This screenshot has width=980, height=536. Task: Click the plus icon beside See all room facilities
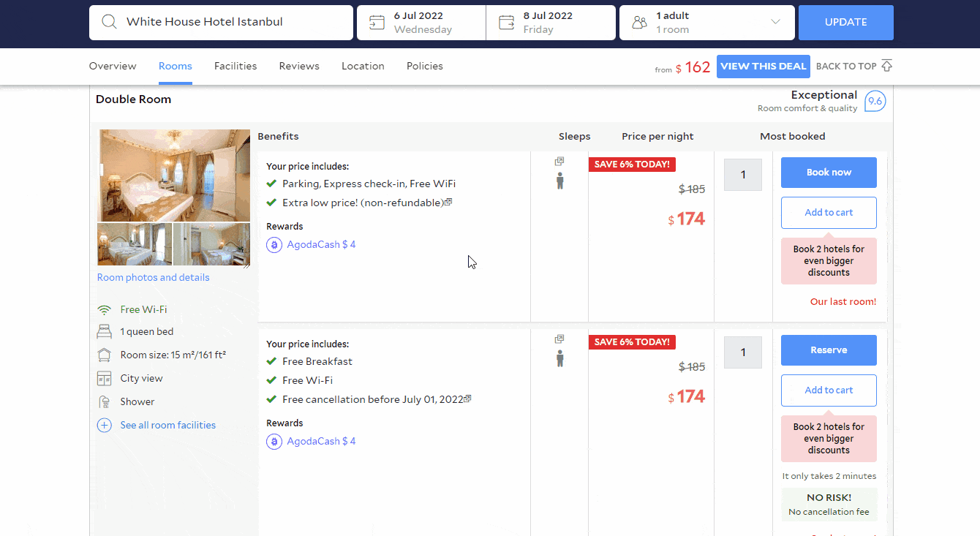(x=105, y=425)
